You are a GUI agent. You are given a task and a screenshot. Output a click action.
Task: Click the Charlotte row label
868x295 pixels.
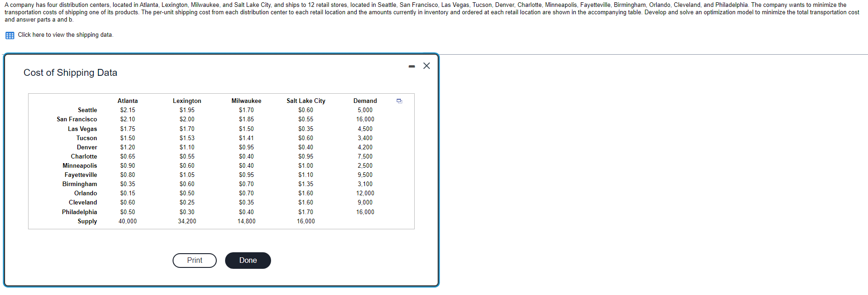pos(84,157)
